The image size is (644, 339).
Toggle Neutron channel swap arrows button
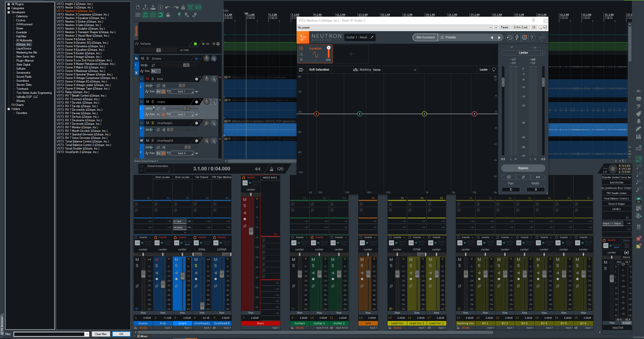538,177
